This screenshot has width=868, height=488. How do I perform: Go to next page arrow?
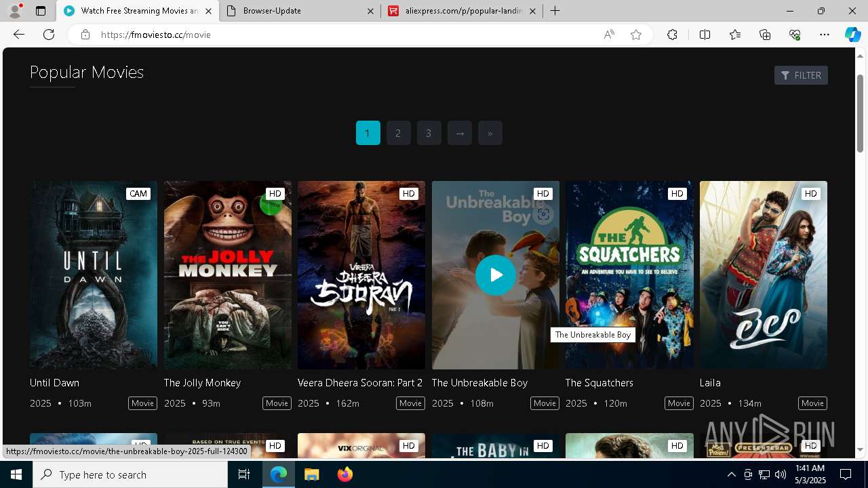pos(459,133)
